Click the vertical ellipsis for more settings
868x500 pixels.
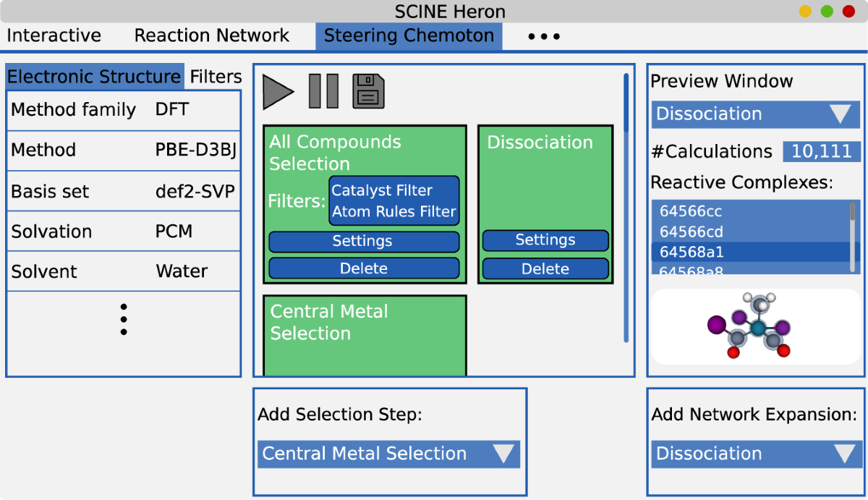tap(124, 319)
